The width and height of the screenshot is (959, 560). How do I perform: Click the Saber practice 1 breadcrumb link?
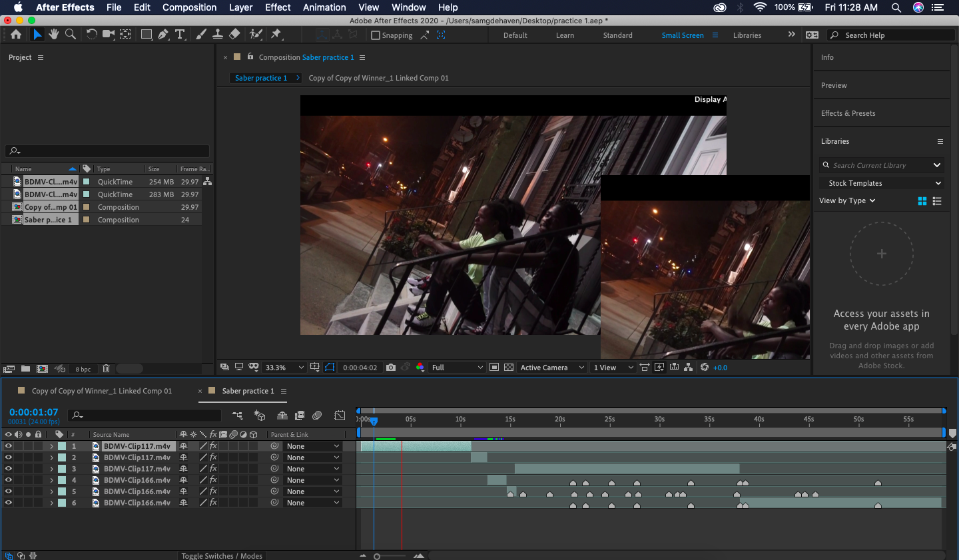tap(260, 77)
